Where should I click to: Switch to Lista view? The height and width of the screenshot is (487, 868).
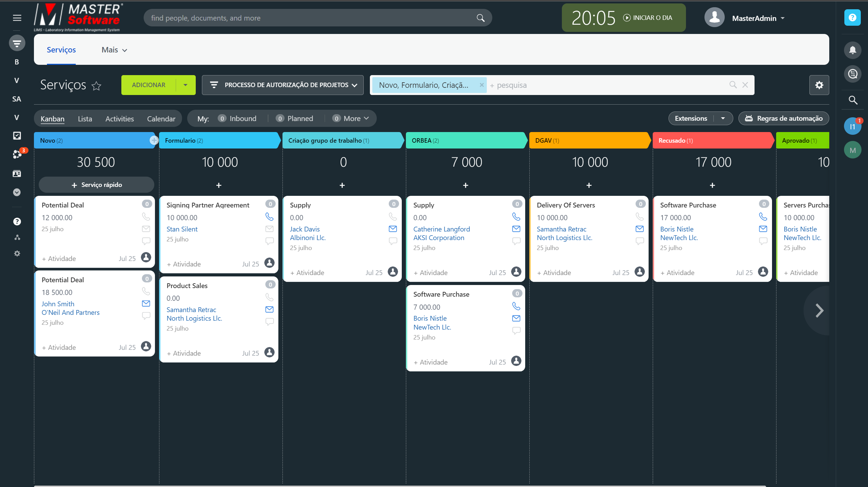pyautogui.click(x=85, y=119)
